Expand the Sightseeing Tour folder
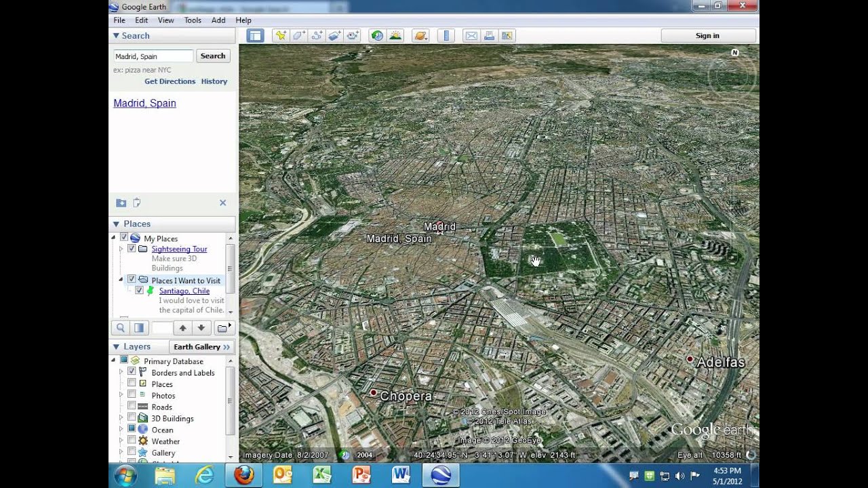This screenshot has width=868, height=488. click(121, 249)
